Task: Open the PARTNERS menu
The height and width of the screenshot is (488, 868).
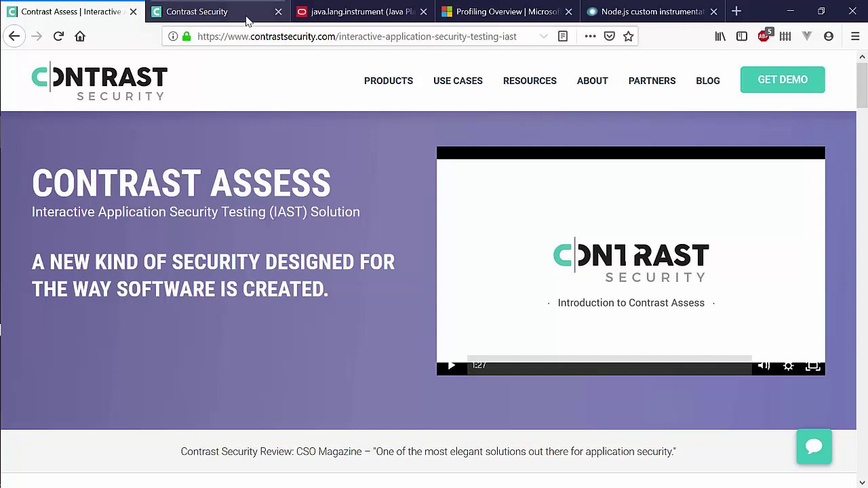Action: pyautogui.click(x=652, y=81)
